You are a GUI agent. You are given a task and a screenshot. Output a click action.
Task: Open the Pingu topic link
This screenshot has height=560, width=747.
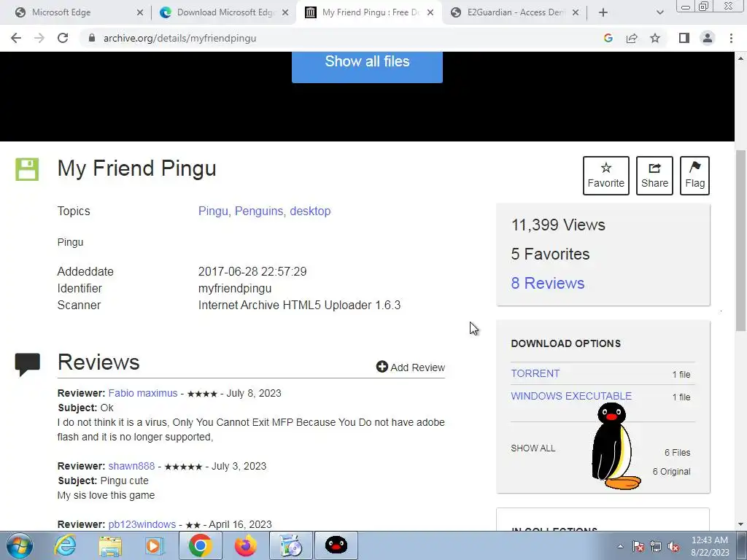pos(213,211)
